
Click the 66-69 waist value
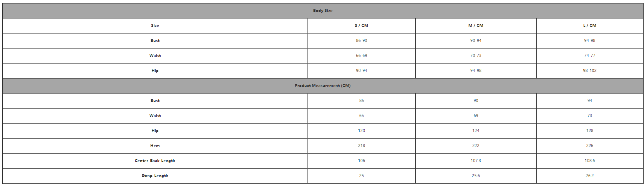coord(361,55)
